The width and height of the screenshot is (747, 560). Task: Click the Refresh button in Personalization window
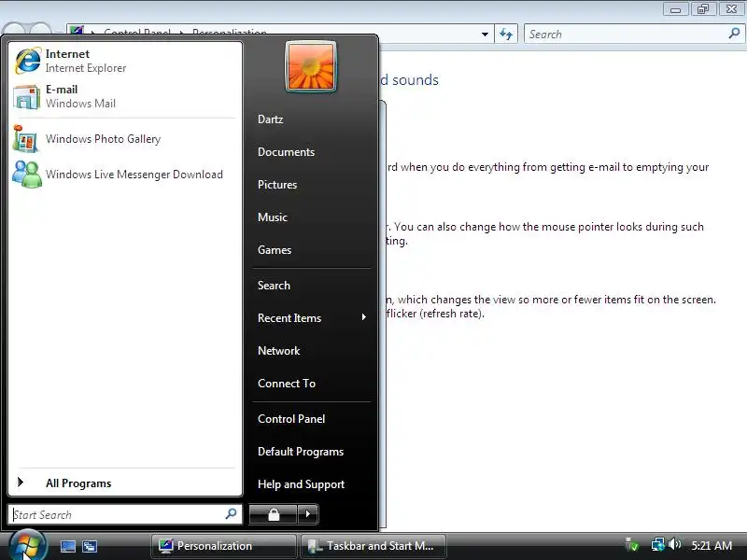[x=506, y=35]
